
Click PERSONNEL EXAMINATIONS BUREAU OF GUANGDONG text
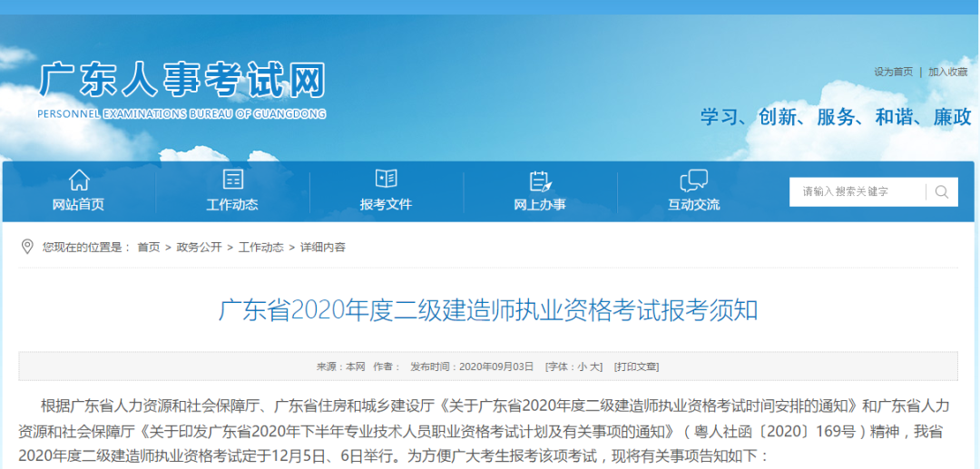click(181, 114)
